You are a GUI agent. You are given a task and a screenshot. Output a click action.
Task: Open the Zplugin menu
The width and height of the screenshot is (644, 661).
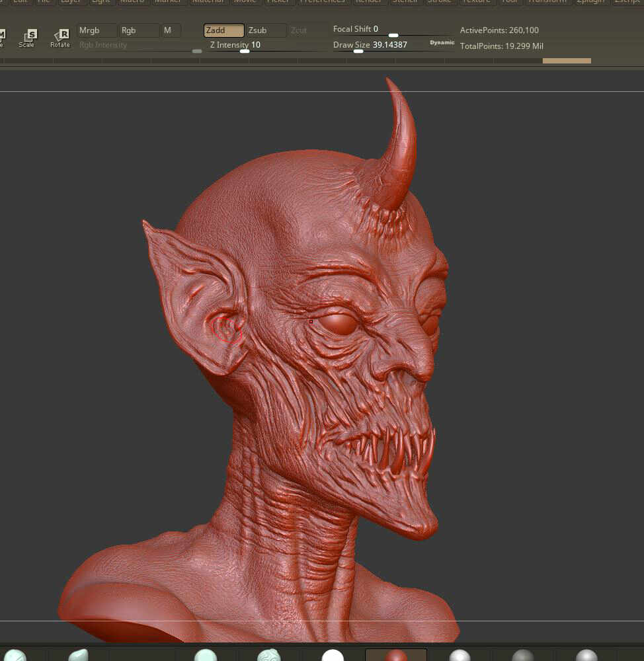point(590,2)
